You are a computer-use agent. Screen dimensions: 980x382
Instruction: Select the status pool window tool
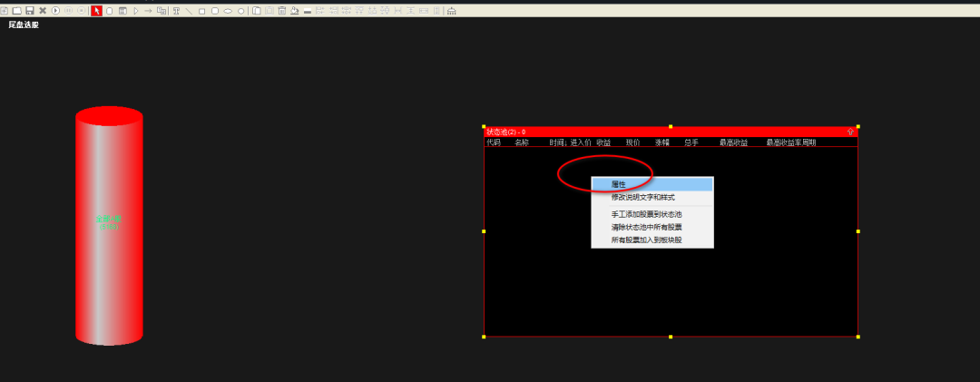pyautogui.click(x=122, y=11)
